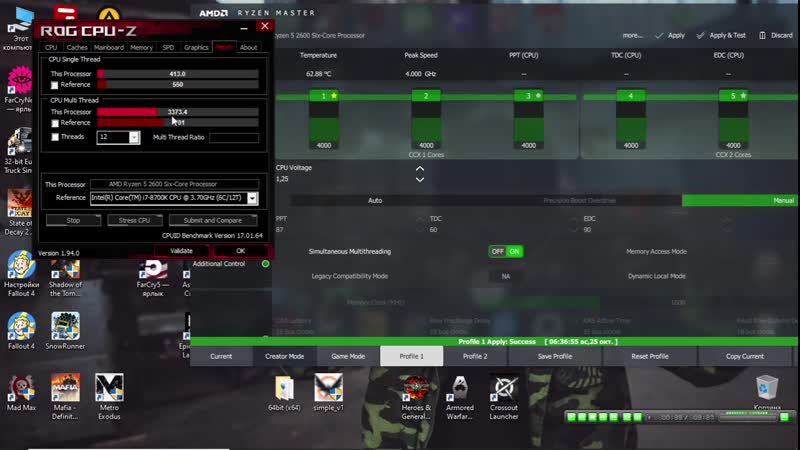The width and height of the screenshot is (800, 450).
Task: Switch to the SPD tab
Action: point(168,47)
